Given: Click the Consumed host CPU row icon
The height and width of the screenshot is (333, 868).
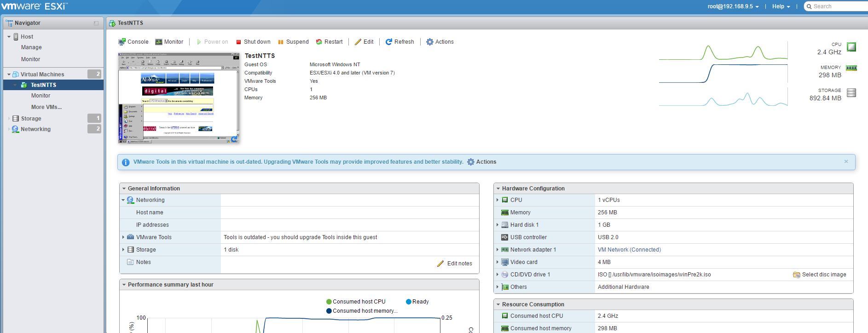Looking at the screenshot, I should tap(505, 316).
